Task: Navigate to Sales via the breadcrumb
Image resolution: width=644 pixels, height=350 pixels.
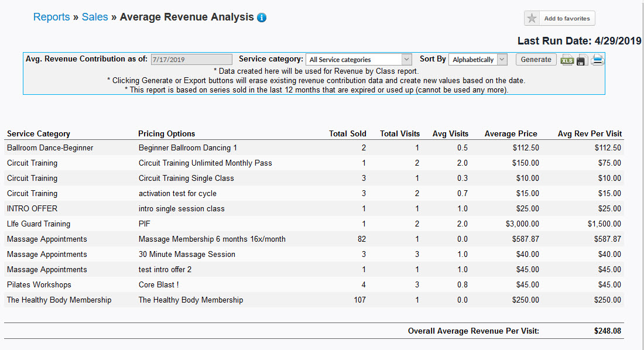Action: pyautogui.click(x=95, y=17)
